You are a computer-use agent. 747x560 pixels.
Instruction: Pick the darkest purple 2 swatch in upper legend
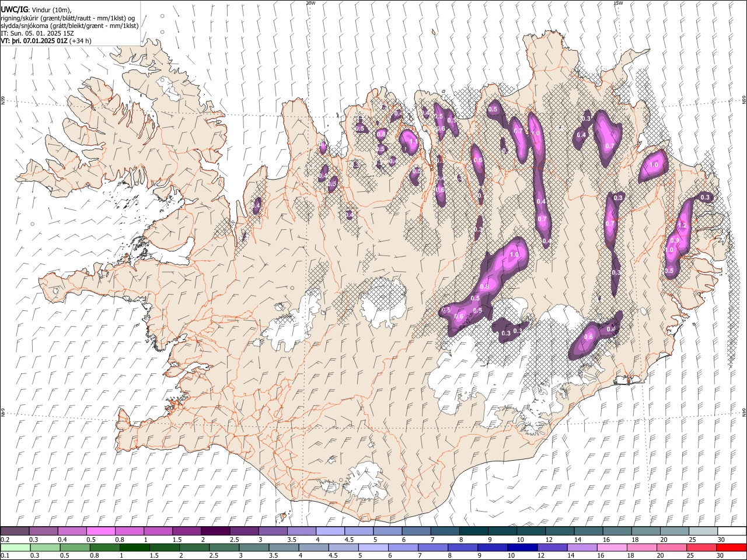215,531
